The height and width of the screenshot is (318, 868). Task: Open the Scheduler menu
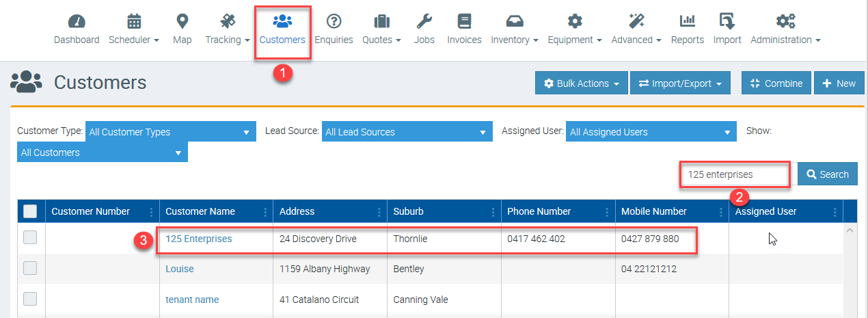[x=134, y=40]
